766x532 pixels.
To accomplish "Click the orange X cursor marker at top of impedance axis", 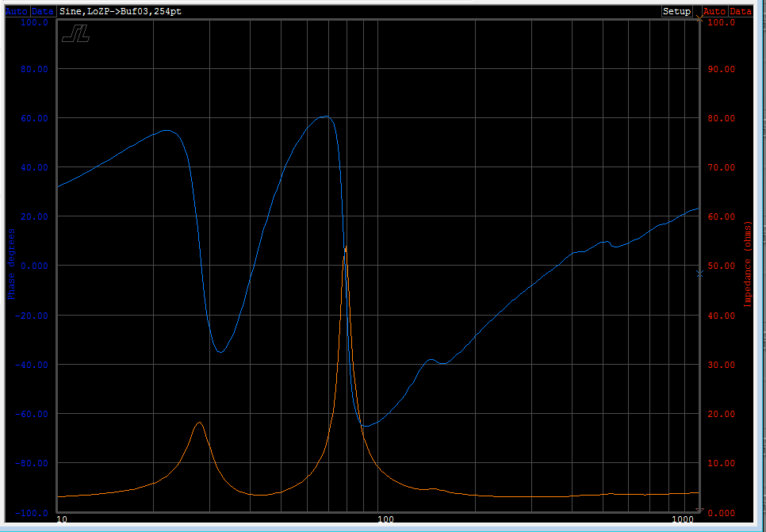I will tap(699, 18).
